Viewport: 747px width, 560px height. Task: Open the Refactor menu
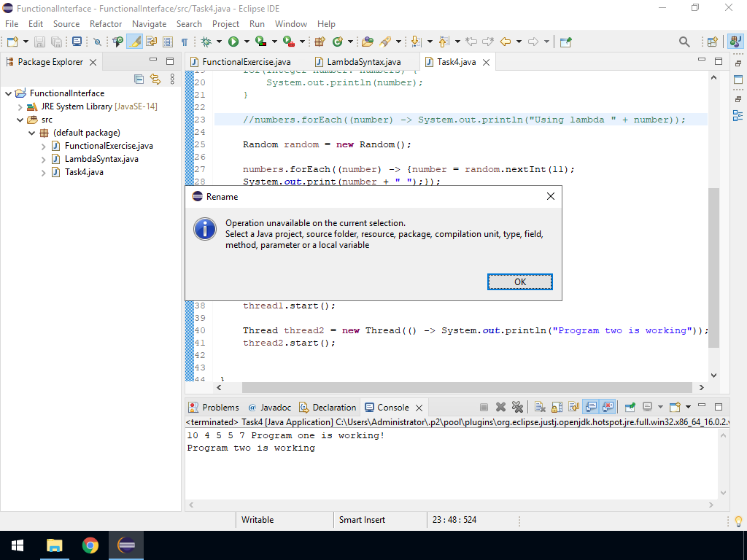106,24
